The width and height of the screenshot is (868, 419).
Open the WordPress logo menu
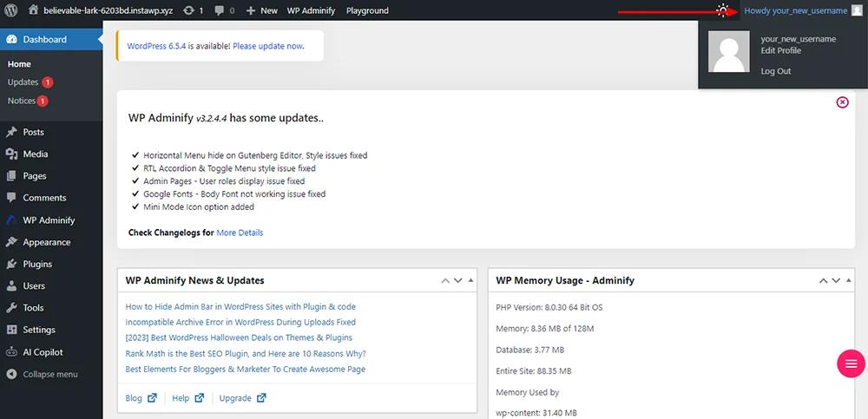click(x=11, y=10)
